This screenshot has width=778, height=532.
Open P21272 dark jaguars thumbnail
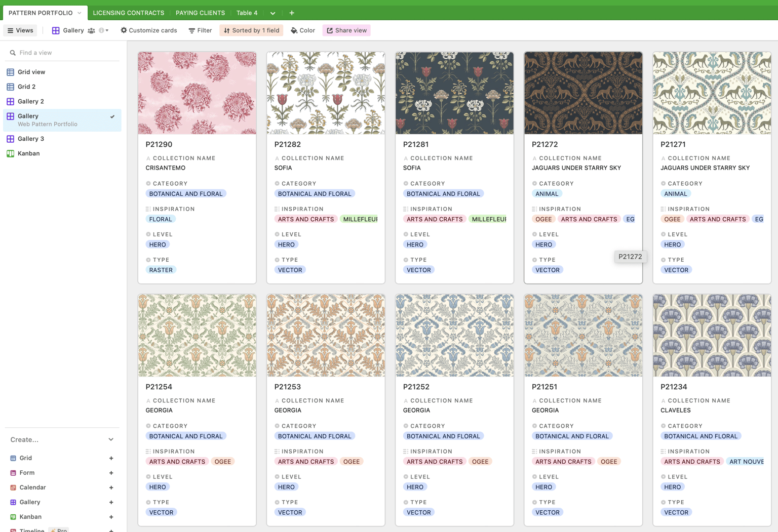pos(583,93)
